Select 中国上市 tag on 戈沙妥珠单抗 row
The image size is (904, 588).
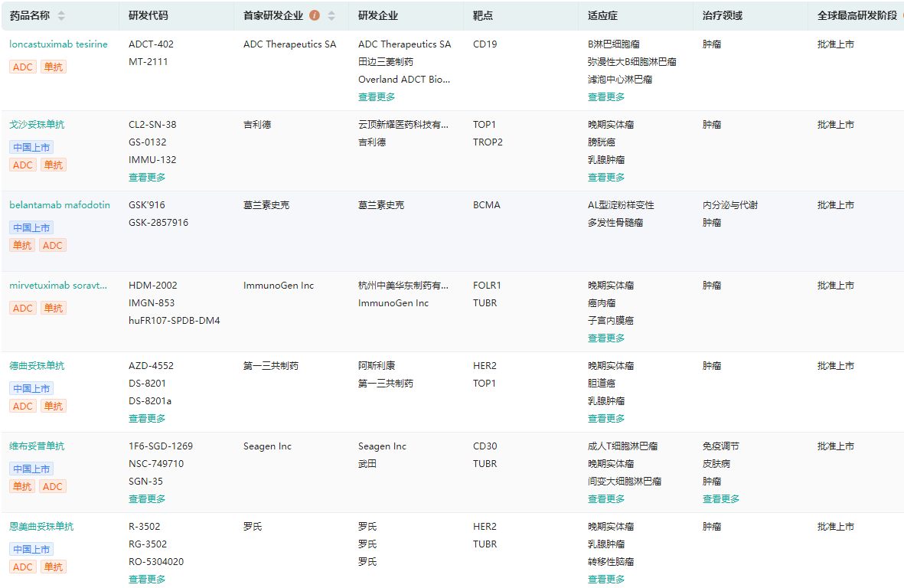click(31, 147)
